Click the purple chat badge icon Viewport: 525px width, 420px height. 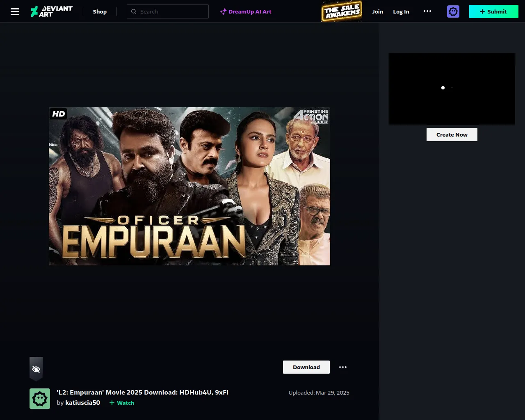[453, 11]
